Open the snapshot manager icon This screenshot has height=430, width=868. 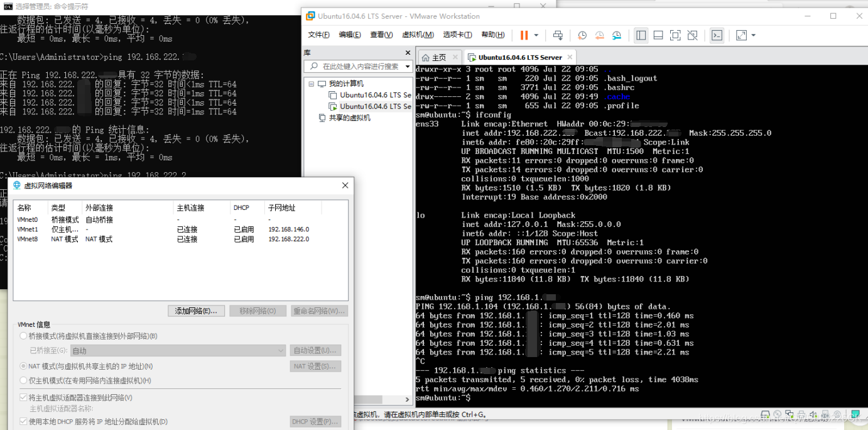click(x=617, y=35)
